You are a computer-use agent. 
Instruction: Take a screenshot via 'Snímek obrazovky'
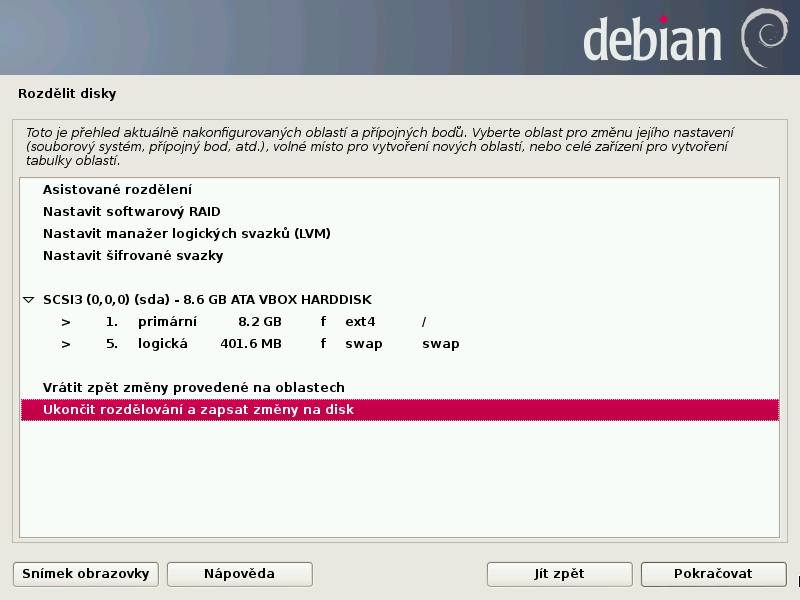[x=85, y=574]
